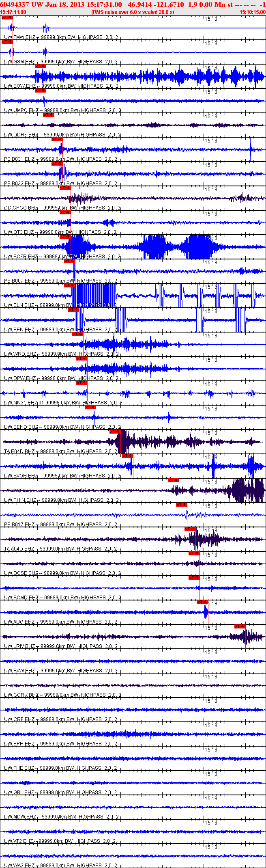Click the red pick flag on TA.A04D
Image resolution: width=266 pixels, height=868 pixels.
click(190, 529)
